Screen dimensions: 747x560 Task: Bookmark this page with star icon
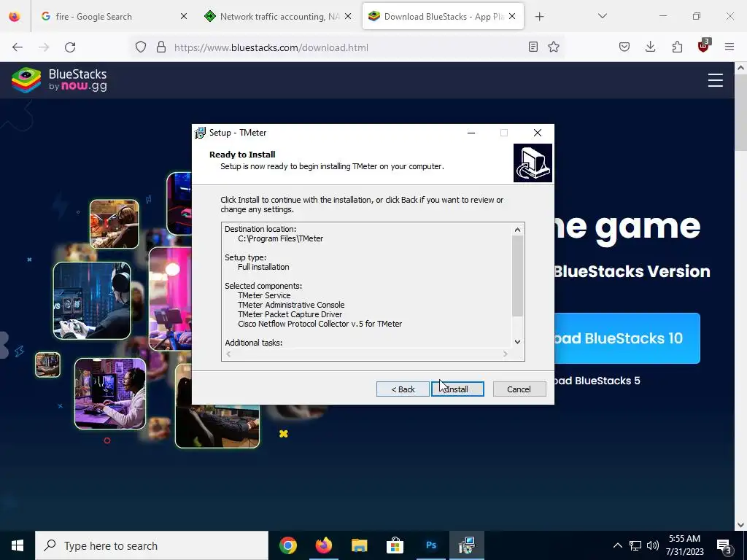point(554,47)
